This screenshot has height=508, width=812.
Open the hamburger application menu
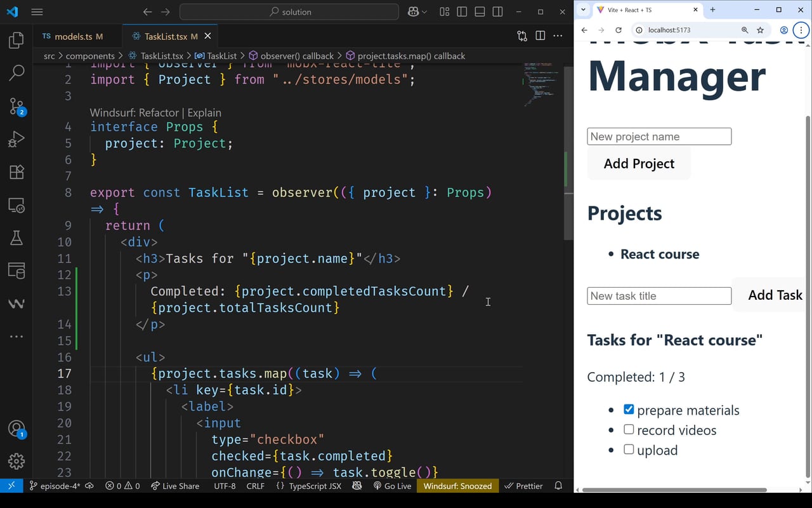click(x=37, y=11)
